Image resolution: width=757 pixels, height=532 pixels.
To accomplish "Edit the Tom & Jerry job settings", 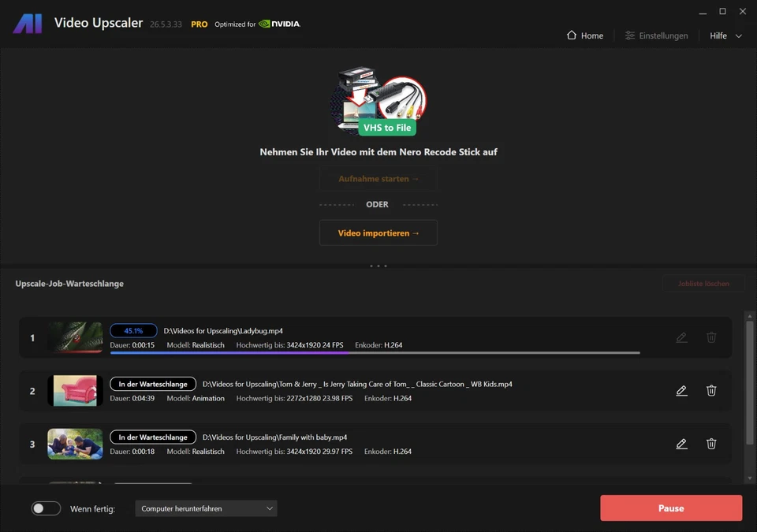I will 681,390.
